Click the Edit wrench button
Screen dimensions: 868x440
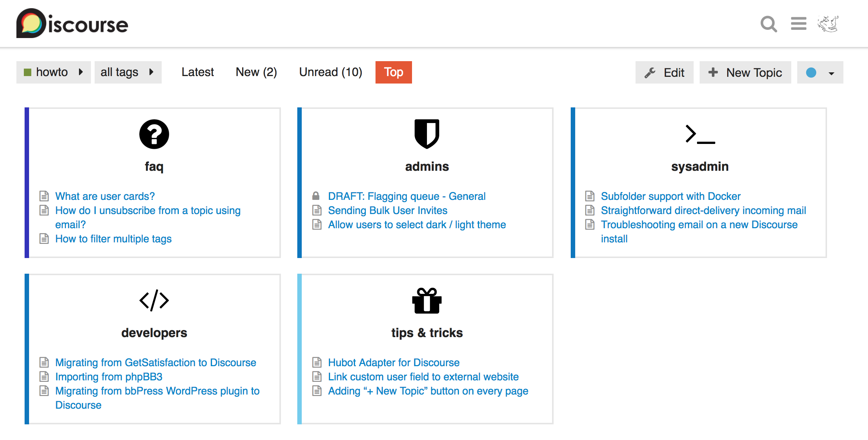click(664, 72)
